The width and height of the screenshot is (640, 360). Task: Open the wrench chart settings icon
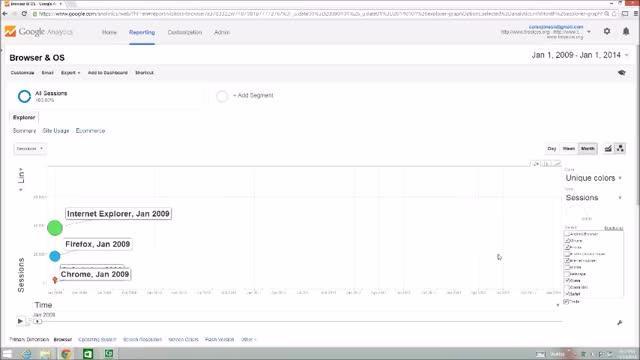[x=620, y=323]
